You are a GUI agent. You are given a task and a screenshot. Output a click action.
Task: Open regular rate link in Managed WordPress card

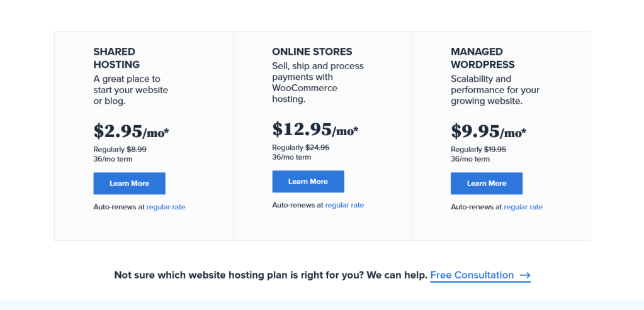(523, 207)
